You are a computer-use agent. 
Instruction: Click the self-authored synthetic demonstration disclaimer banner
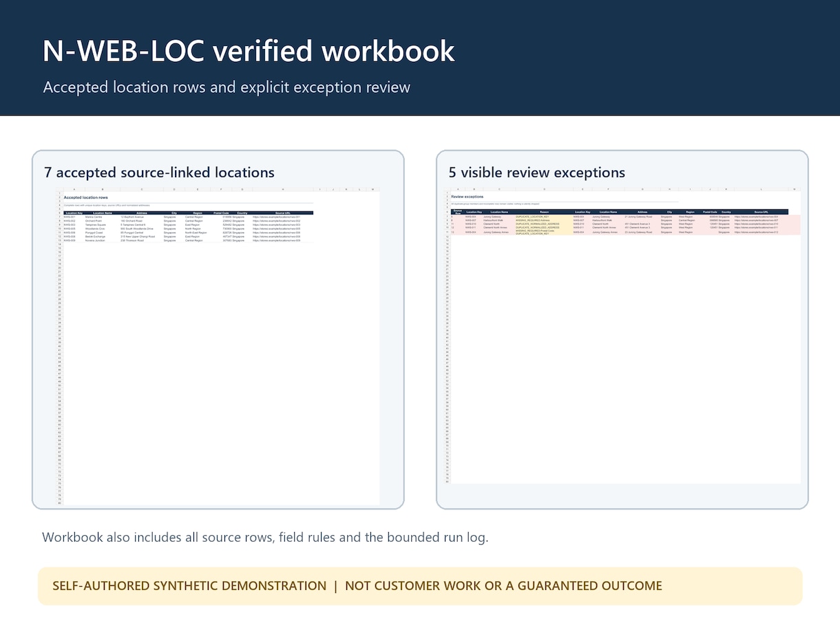point(420,586)
